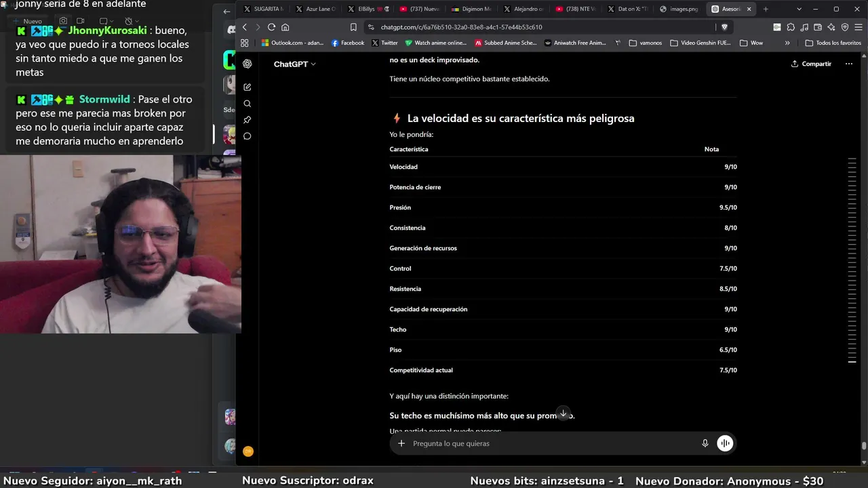
Task: Click the Velocidad row label
Action: [x=403, y=167]
